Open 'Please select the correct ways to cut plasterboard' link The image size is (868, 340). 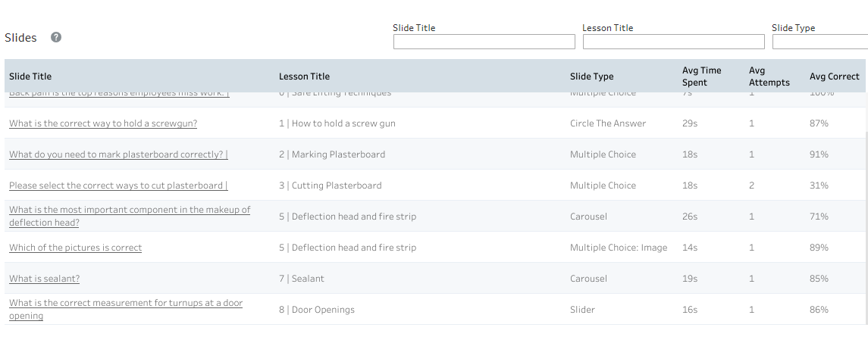coord(118,186)
